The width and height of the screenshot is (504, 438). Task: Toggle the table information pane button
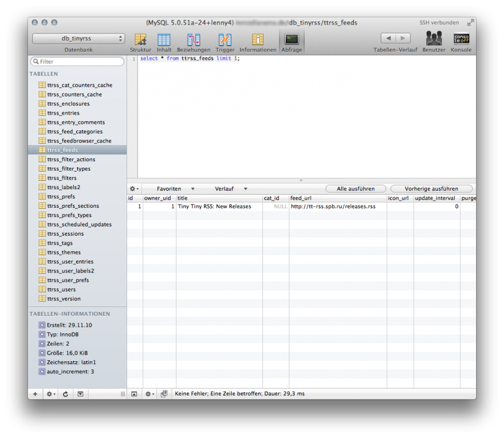pyautogui.click(x=81, y=394)
